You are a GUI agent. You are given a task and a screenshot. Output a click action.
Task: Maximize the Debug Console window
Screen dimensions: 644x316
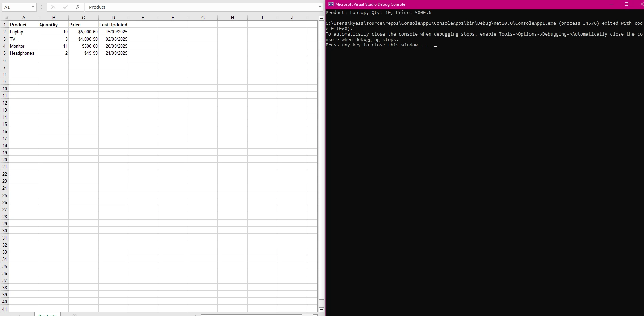click(626, 4)
